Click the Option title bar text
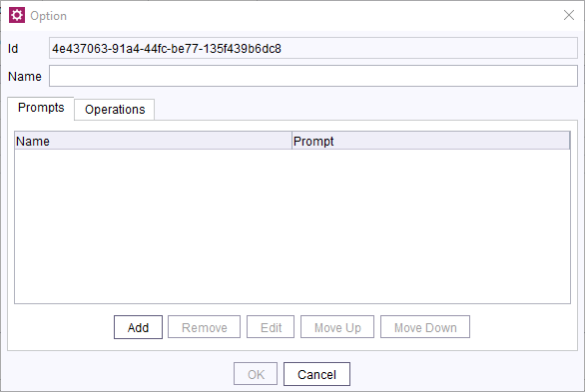Image resolution: width=585 pixels, height=392 pixels. pos(48,16)
